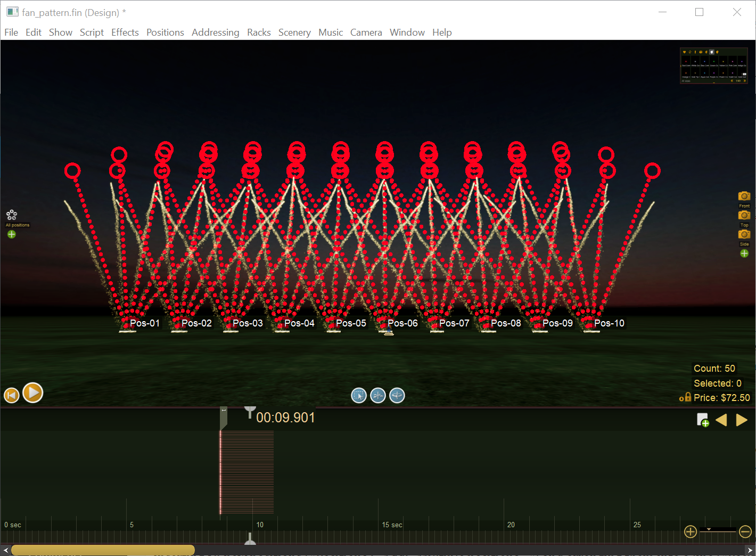Add a new camera view with the green plus
Screen dimensions: 756x556
click(744, 254)
